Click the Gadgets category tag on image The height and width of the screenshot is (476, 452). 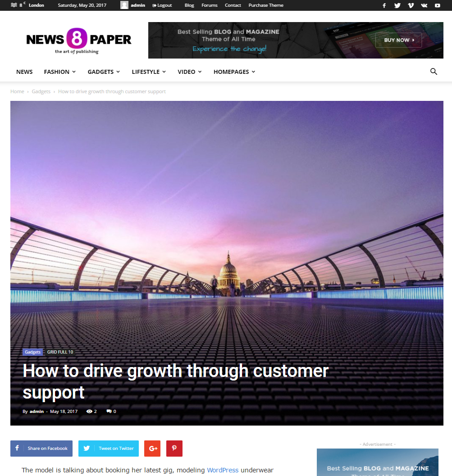point(32,352)
